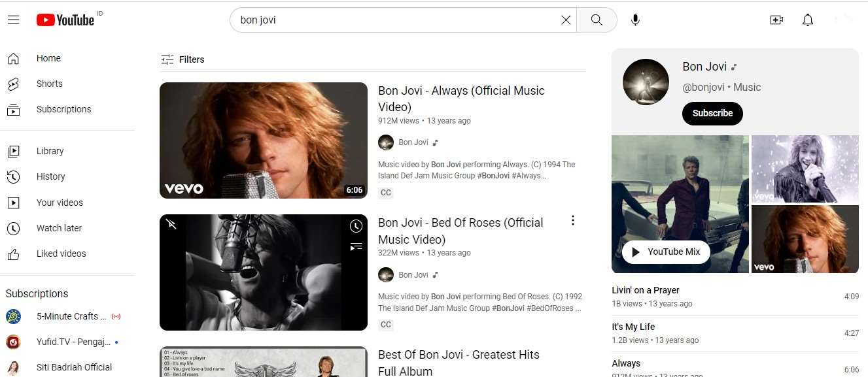This screenshot has height=377, width=868.
Task: Start voice search with microphone
Action: pos(635,20)
